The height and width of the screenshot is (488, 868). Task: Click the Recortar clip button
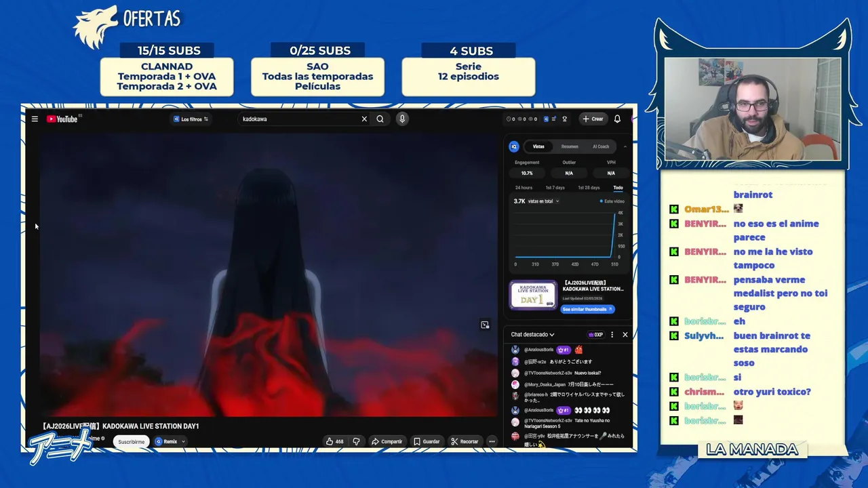click(x=465, y=441)
